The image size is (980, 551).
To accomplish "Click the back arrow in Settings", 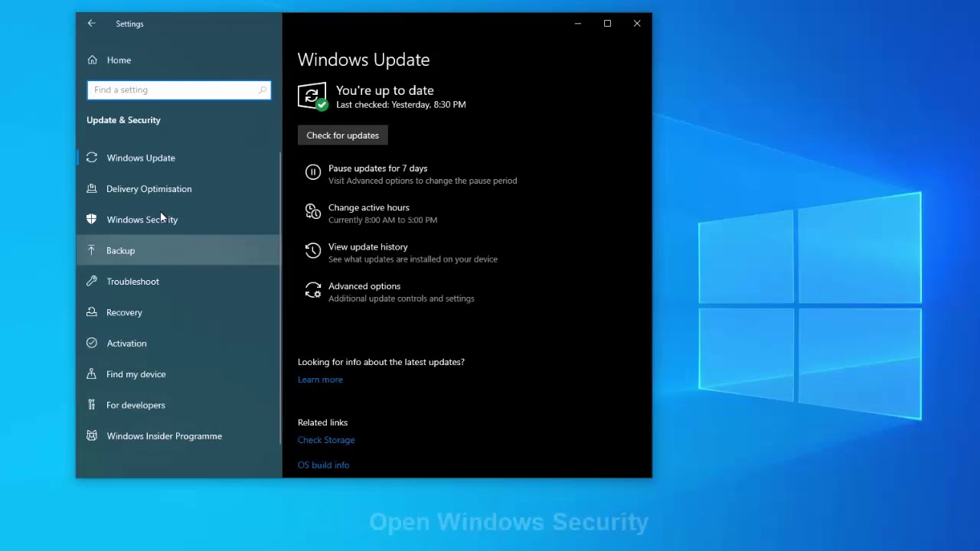I will click(91, 24).
